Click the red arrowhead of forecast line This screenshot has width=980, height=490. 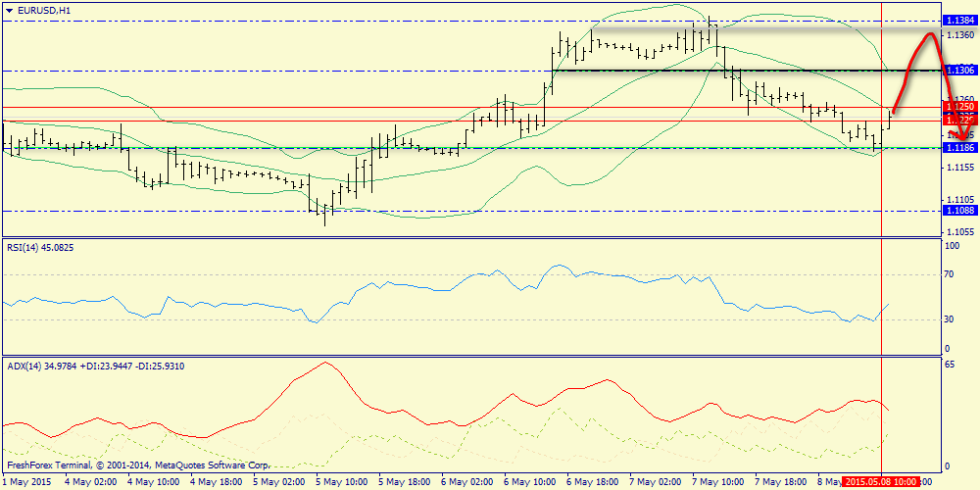(x=962, y=136)
